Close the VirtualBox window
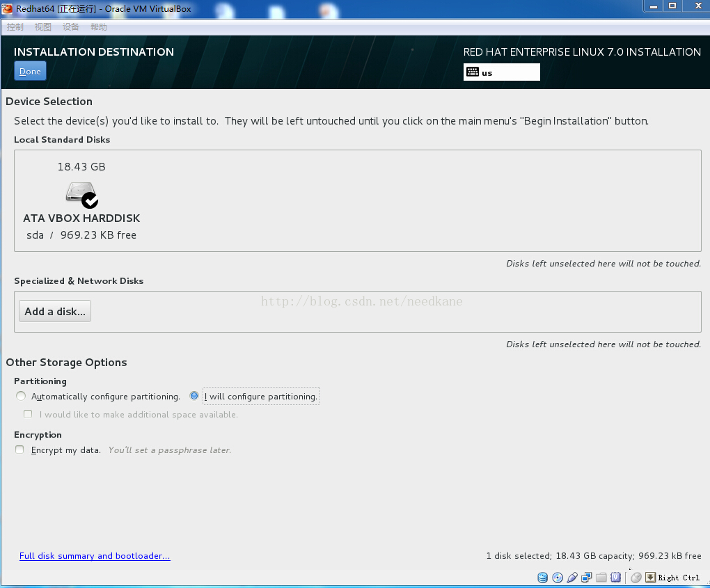Viewport: 710px width, 588px height. pyautogui.click(x=697, y=6)
